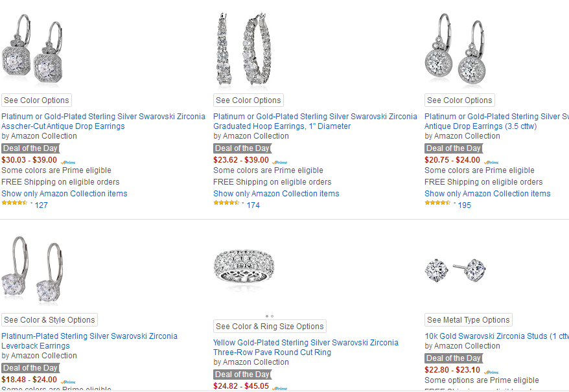
Task: View the 174 customer reviews
Action: (x=253, y=205)
